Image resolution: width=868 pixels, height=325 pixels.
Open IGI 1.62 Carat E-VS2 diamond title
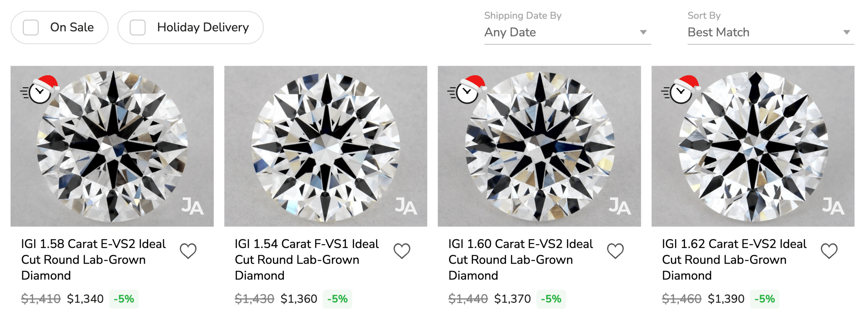click(x=734, y=260)
